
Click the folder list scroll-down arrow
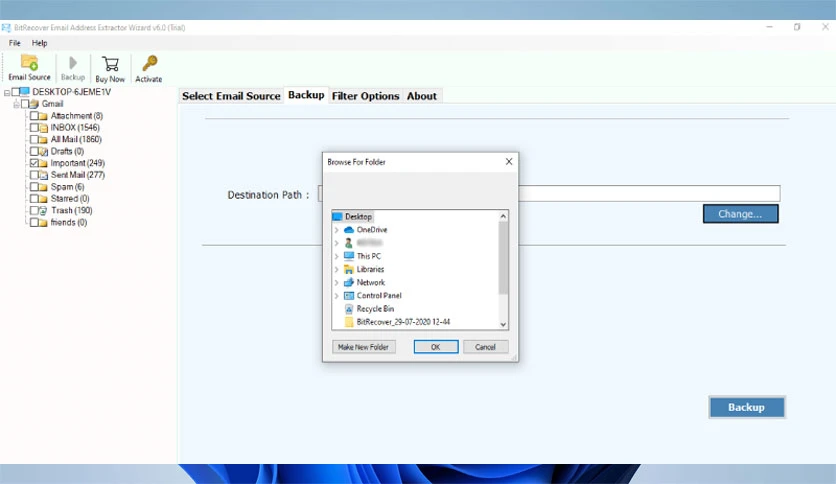[503, 324]
